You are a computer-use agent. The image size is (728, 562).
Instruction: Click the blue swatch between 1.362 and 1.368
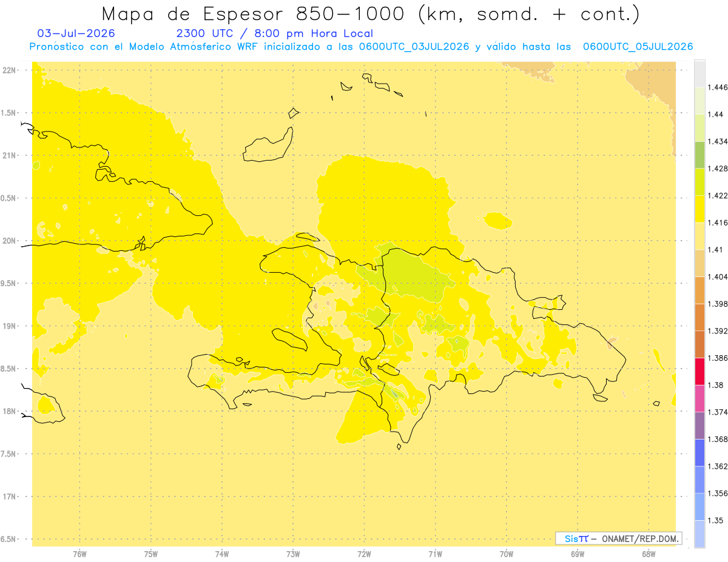pos(699,453)
